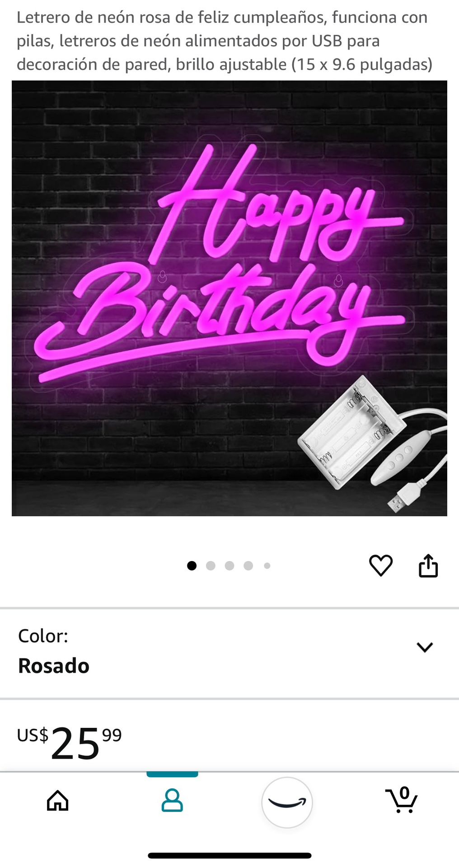The height and width of the screenshot is (868, 459).
Task: Open the shopping cart icon
Action: 401,801
